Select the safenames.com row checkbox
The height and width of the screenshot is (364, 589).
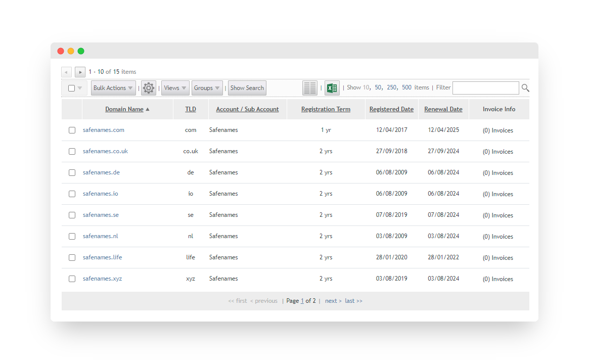(72, 130)
